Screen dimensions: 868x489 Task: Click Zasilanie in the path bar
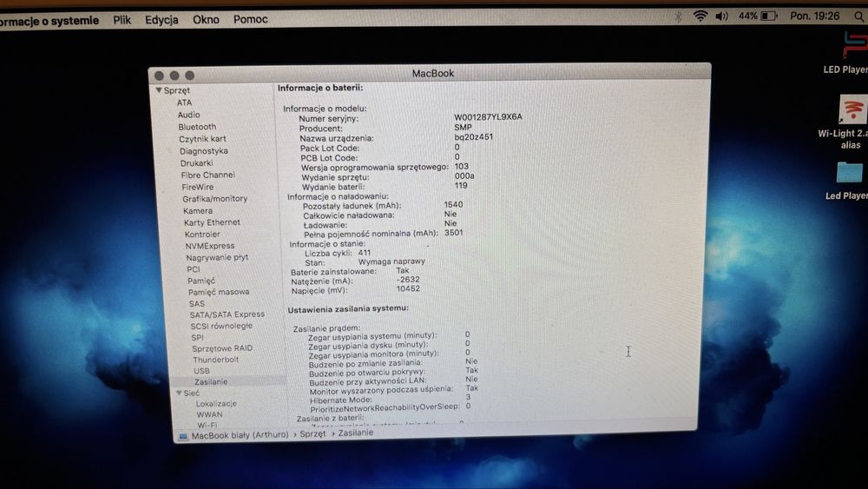click(x=355, y=433)
